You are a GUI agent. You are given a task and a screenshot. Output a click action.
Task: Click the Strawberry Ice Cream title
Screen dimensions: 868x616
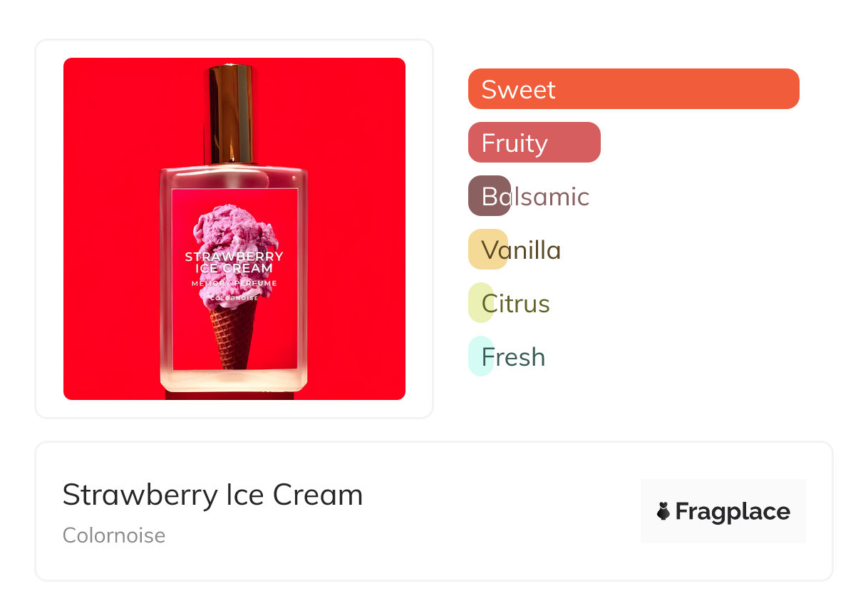pos(212,495)
